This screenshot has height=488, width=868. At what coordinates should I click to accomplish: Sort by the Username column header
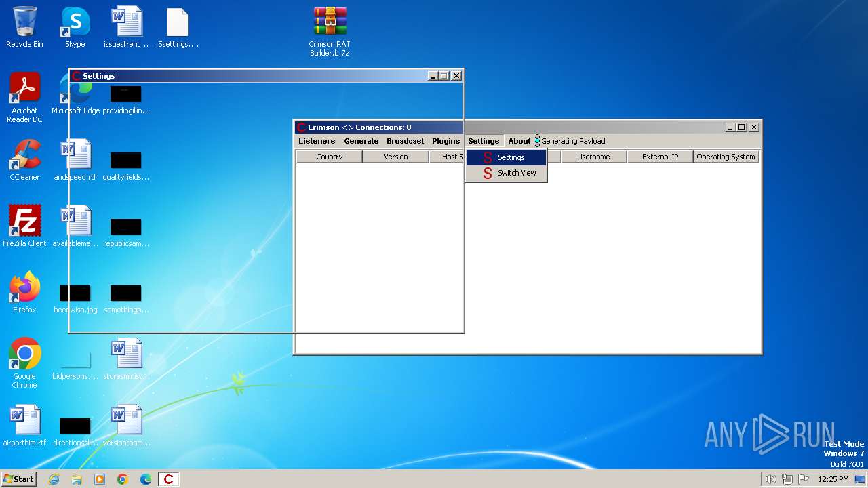[593, 157]
